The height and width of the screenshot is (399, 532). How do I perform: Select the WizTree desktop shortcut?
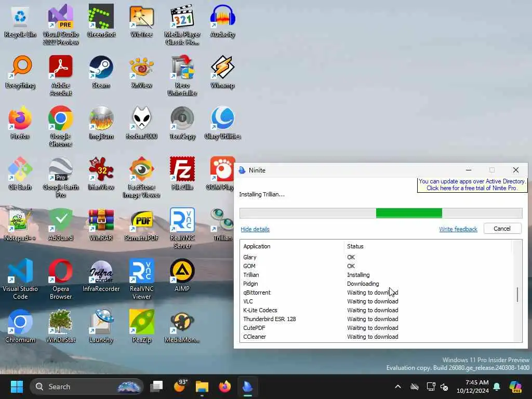[141, 21]
